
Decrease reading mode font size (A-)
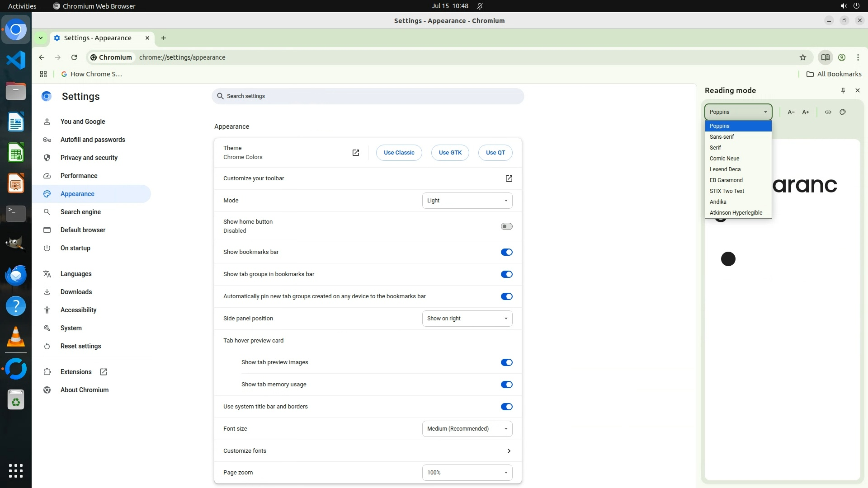(x=791, y=112)
